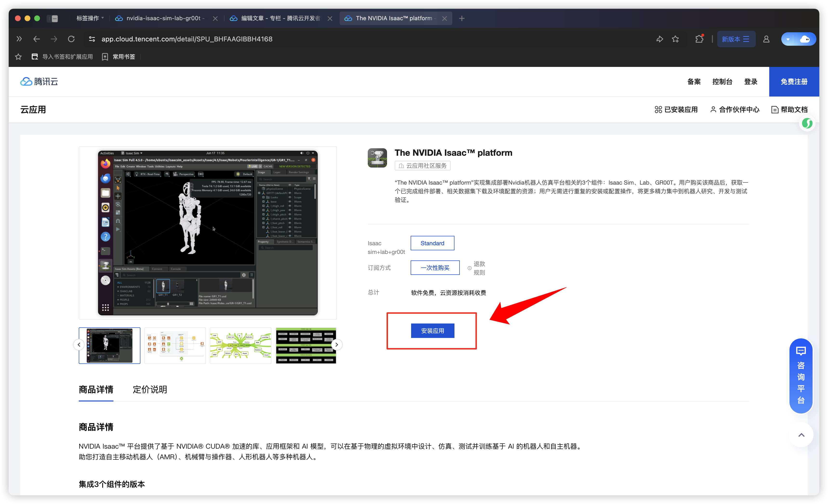Open 帮助文档 link
The height and width of the screenshot is (504, 828).
[x=789, y=110]
